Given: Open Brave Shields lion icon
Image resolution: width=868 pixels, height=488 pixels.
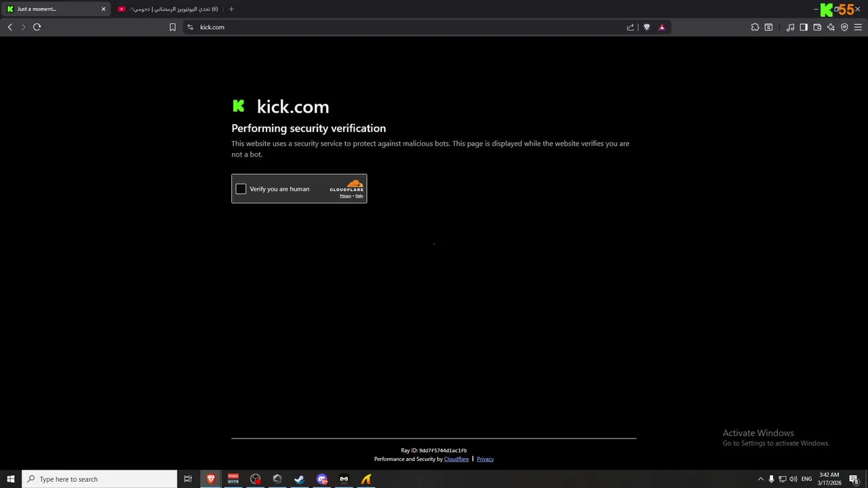Looking at the screenshot, I should coord(647,27).
